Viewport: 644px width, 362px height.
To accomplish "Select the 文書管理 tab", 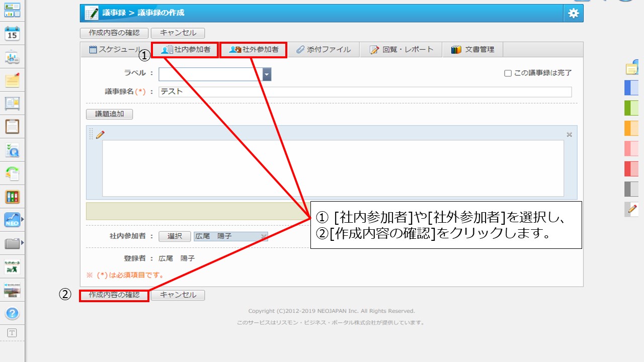I will tap(472, 49).
